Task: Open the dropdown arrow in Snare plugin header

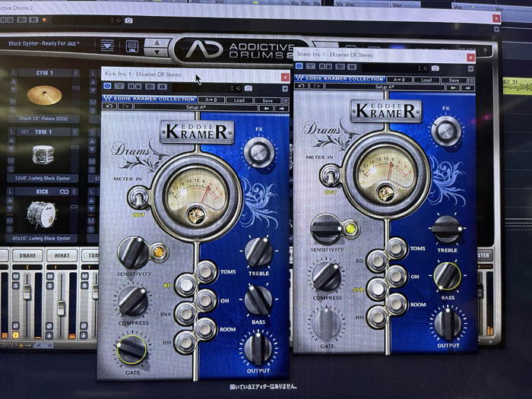Action: pyautogui.click(x=470, y=69)
